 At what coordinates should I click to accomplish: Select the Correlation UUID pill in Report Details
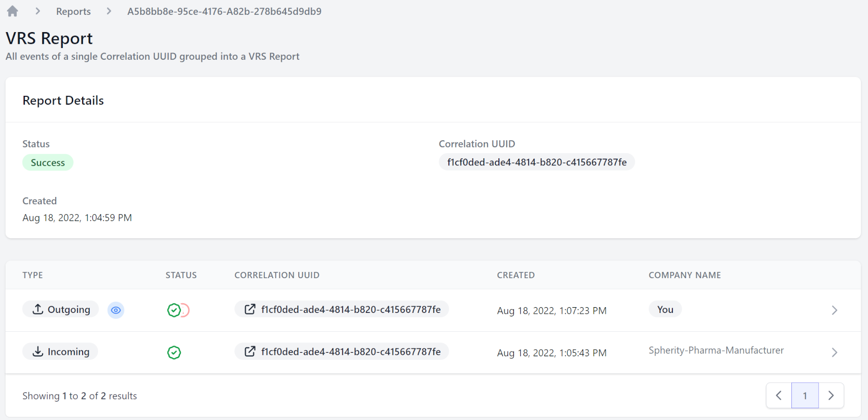537,162
